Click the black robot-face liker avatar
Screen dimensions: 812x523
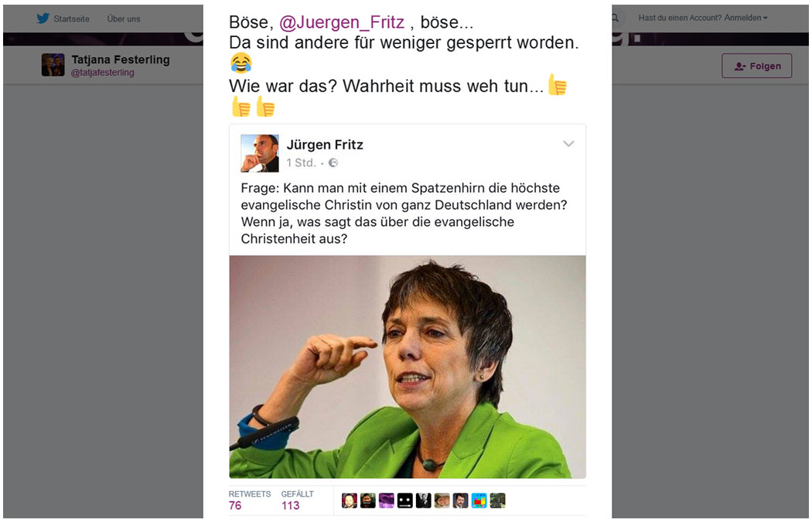pos(405,501)
